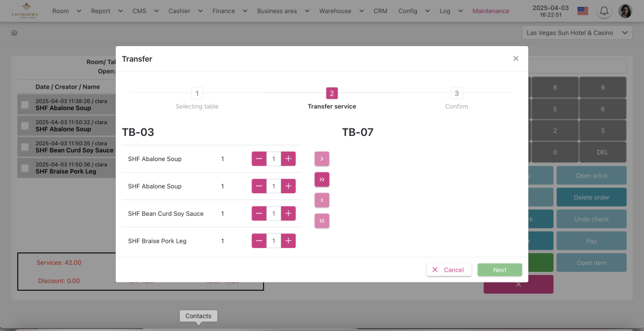This screenshot has width=644, height=331.
Task: Open the user profile avatar
Action: 625,11
